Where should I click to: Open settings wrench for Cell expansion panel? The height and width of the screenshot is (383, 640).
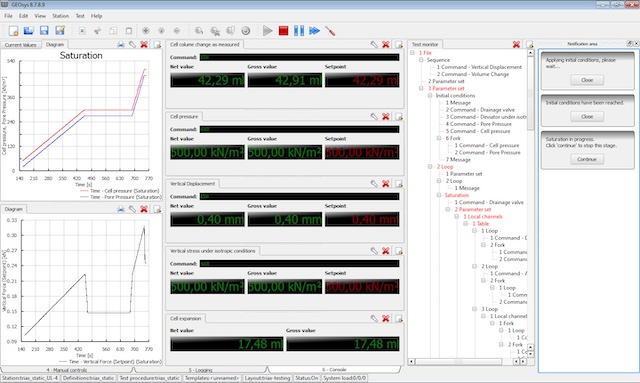click(x=374, y=318)
